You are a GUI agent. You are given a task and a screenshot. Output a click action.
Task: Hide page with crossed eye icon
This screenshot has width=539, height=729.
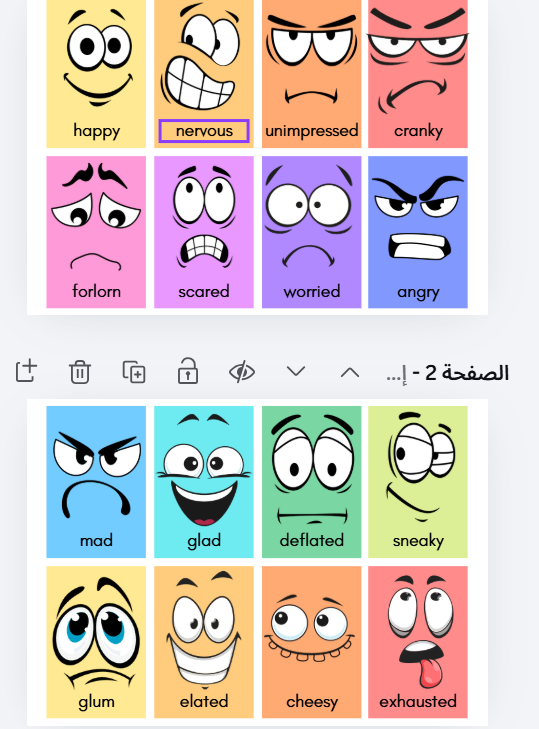tap(242, 372)
